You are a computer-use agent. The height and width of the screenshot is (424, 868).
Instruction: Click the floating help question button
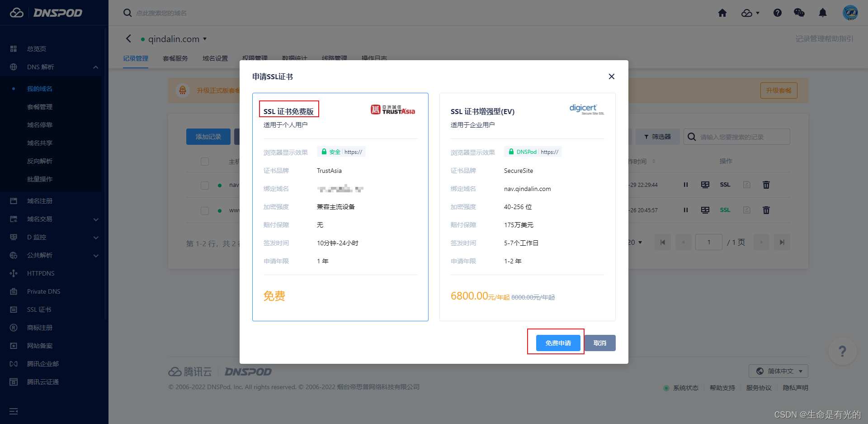pos(843,351)
